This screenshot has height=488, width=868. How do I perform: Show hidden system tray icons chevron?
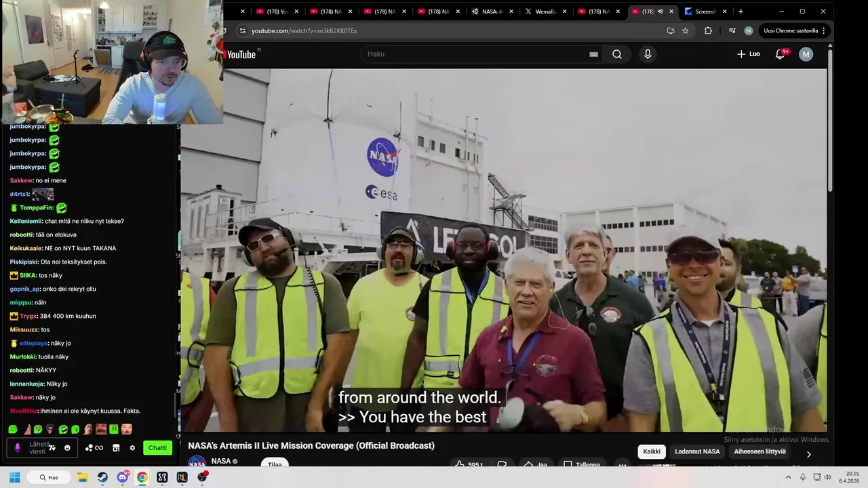[788, 477]
